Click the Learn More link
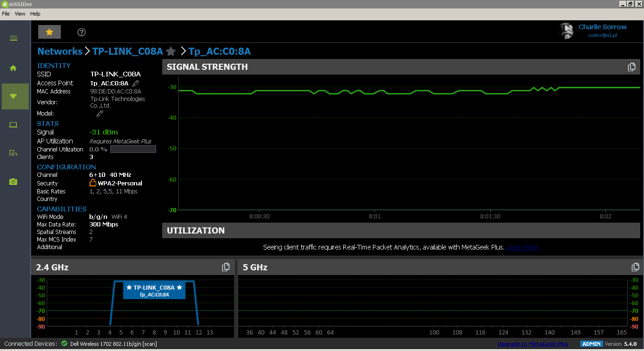Image resolution: width=644 pixels, height=351 pixels. (522, 247)
